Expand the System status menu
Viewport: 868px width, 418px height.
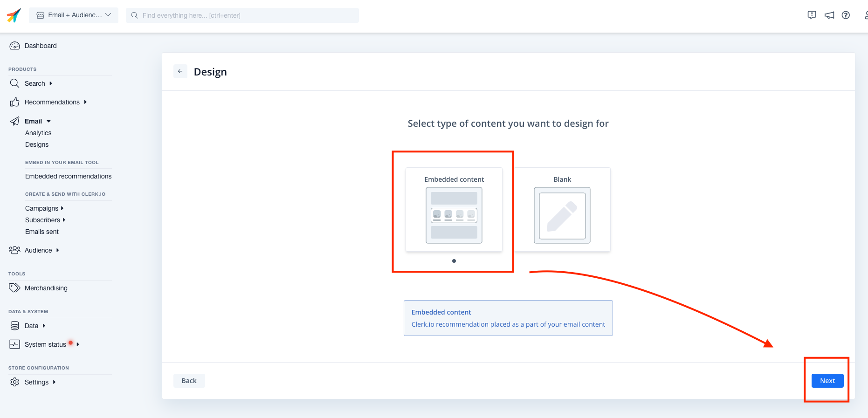coord(46,344)
